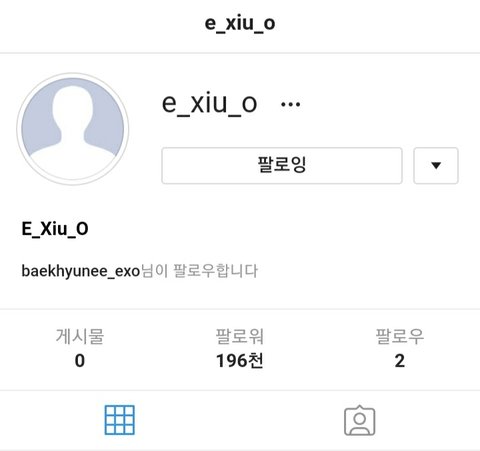Viewport: 480px width, 451px height.
Task: Switch to the grid posts view
Action: [120, 420]
